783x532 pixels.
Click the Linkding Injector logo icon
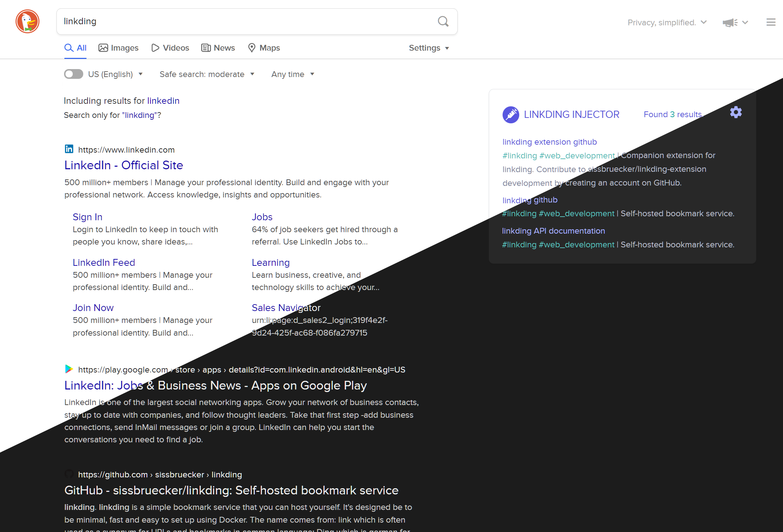(x=511, y=115)
